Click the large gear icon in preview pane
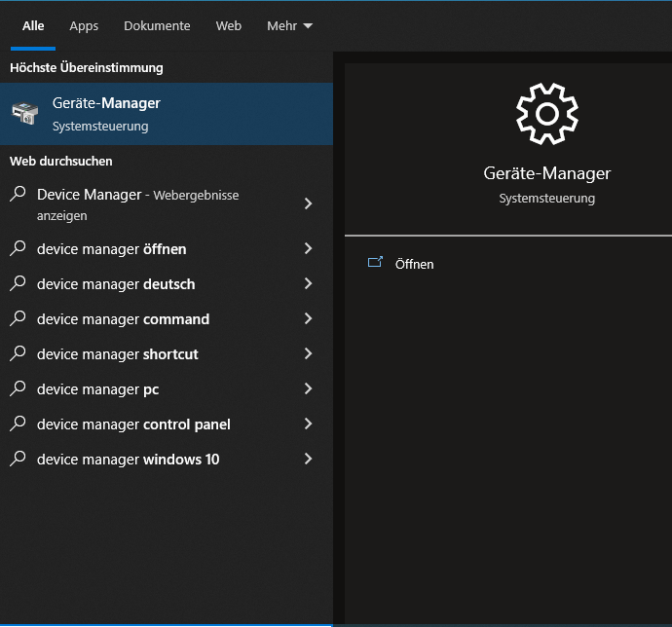This screenshot has height=627, width=672. coord(546,114)
